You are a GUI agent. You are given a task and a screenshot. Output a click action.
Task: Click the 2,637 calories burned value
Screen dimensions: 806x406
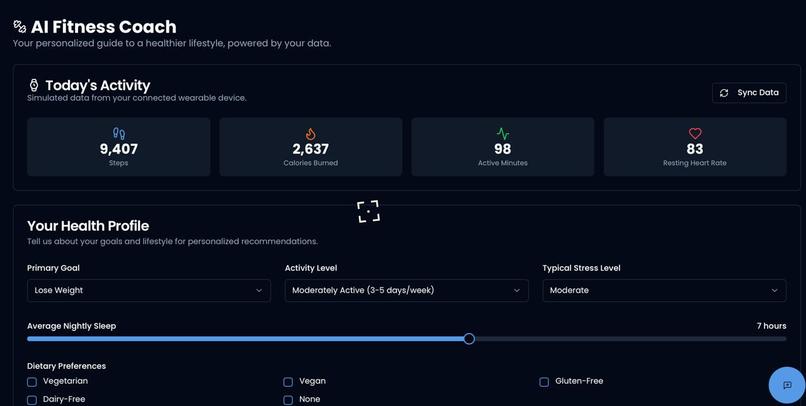click(310, 149)
